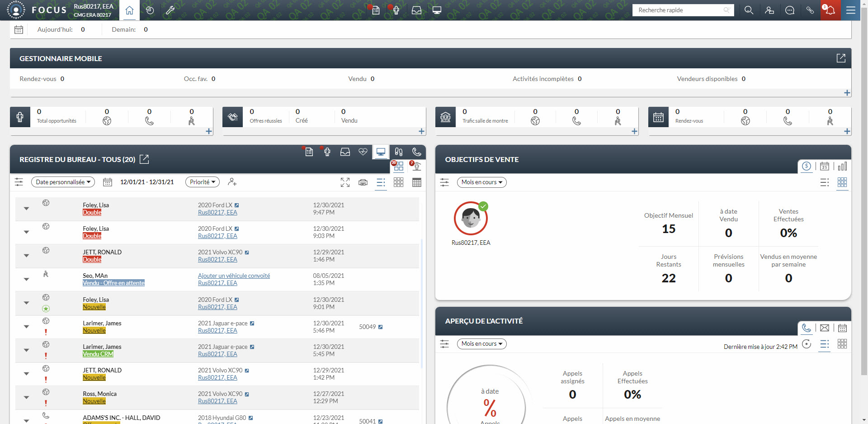Show sales goals calendar view
This screenshot has height=424, width=868.
click(825, 166)
